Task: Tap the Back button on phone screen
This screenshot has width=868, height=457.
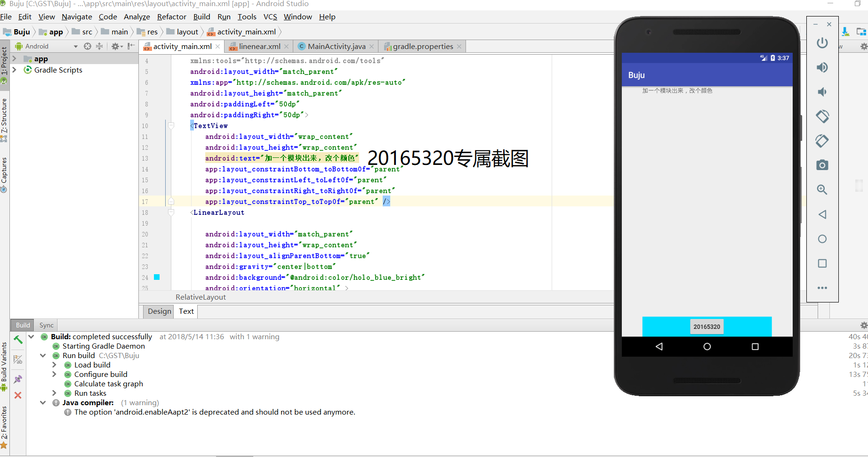Action: click(659, 347)
